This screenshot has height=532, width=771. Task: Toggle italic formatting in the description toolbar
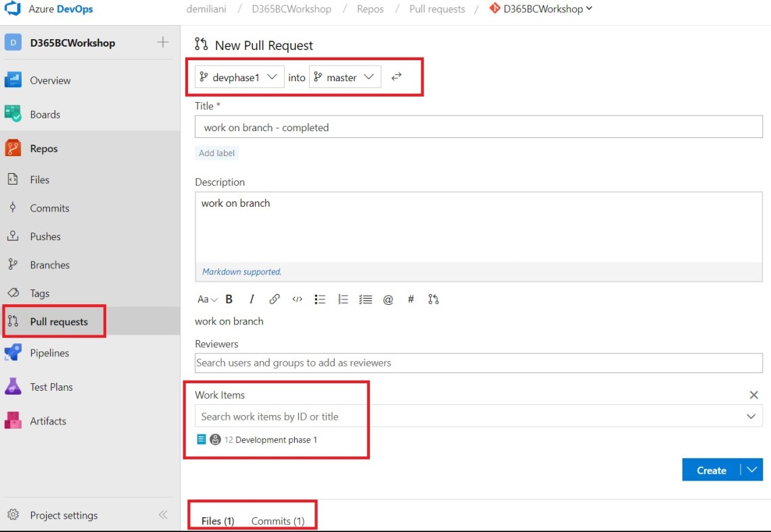click(x=251, y=299)
